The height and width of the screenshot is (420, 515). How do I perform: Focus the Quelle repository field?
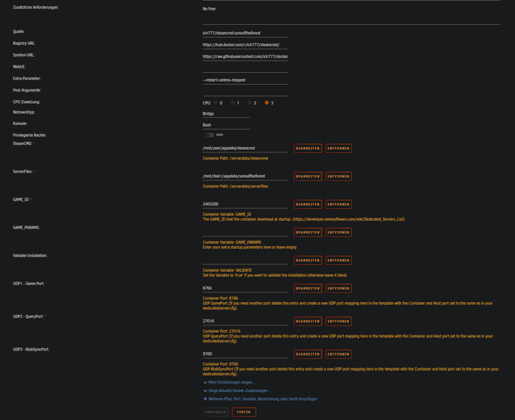(x=245, y=33)
